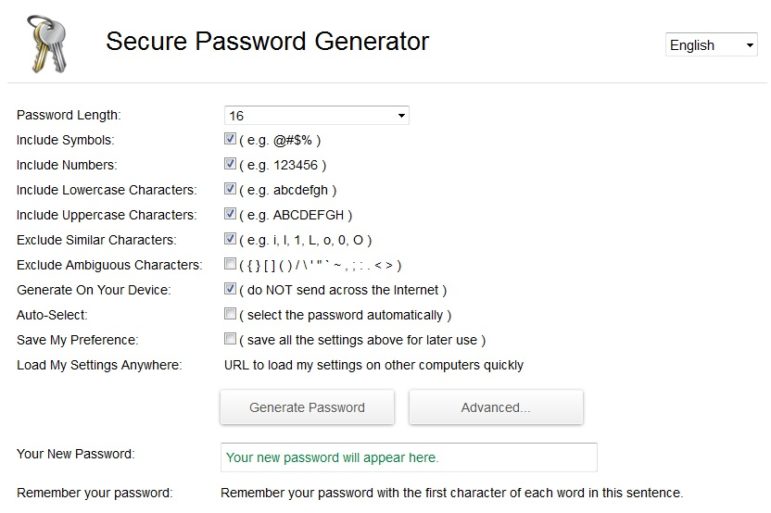Image resolution: width=771 pixels, height=513 pixels.
Task: Uncheck the Include Symbols checkbox
Action: tap(230, 139)
